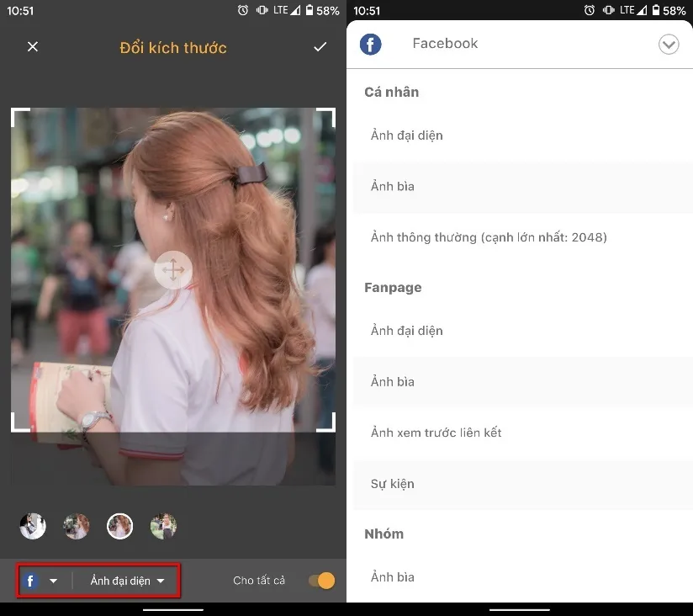Confirm the resize with the checkmark icon
The width and height of the screenshot is (693, 616).
[320, 47]
